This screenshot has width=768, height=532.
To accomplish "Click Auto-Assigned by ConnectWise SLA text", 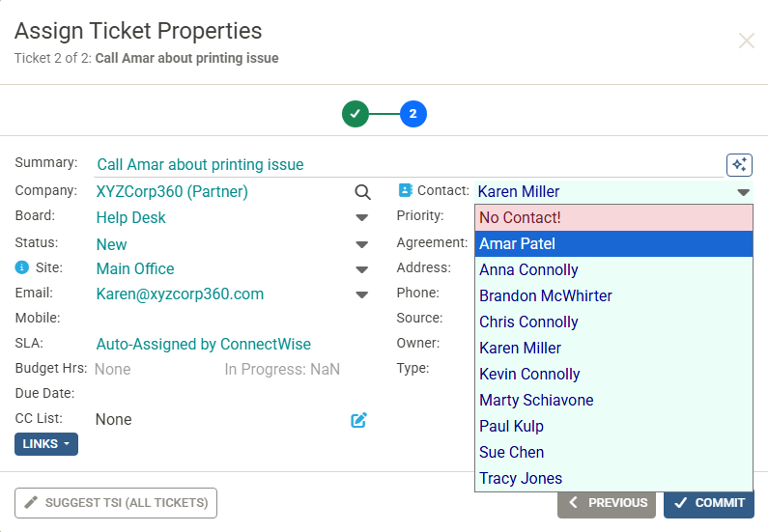I will tap(203, 344).
